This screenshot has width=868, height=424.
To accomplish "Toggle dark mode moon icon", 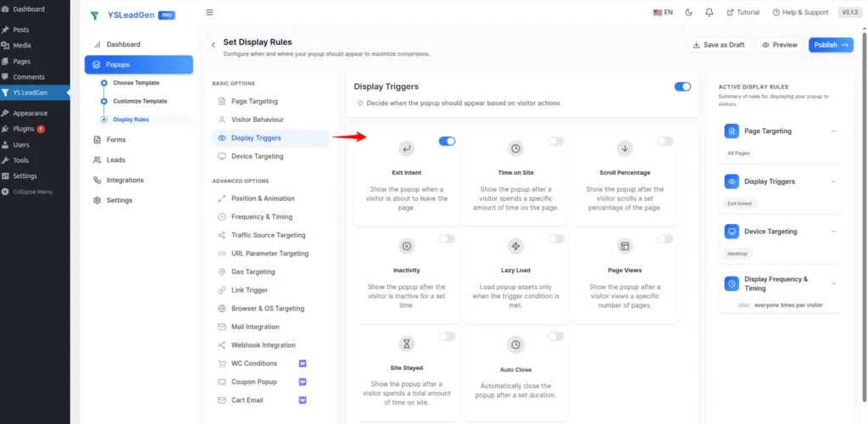I will point(688,12).
